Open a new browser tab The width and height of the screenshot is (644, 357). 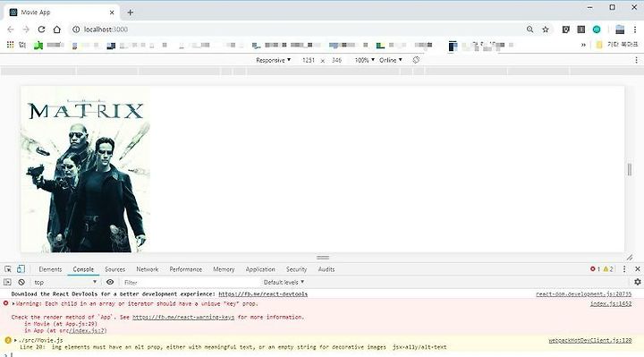point(131,13)
